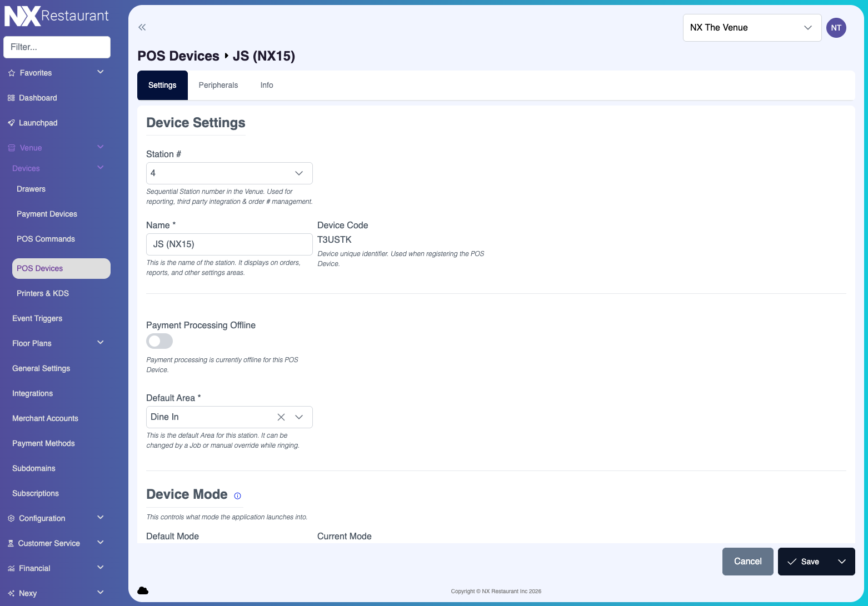
Task: Open the Info tab
Action: (x=267, y=85)
